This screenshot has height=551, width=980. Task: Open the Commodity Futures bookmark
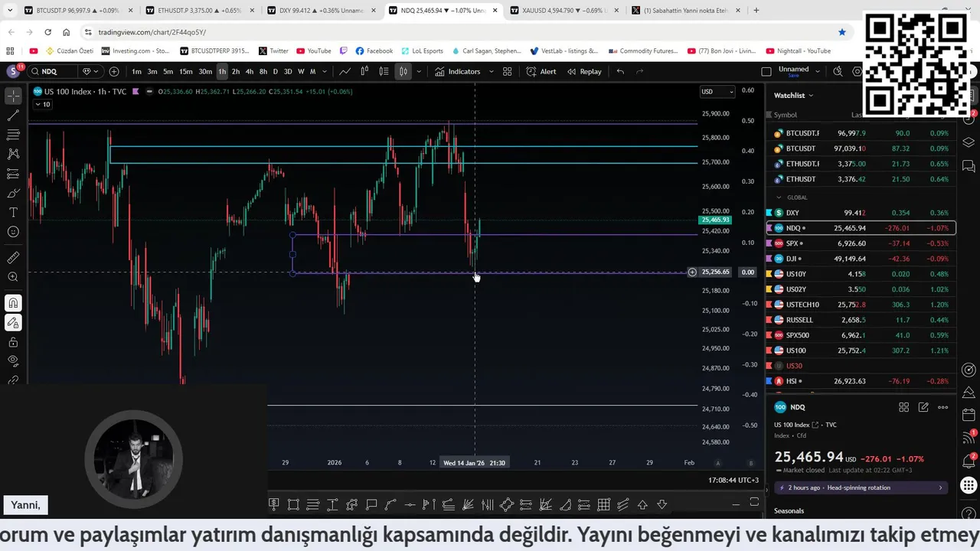point(643,51)
